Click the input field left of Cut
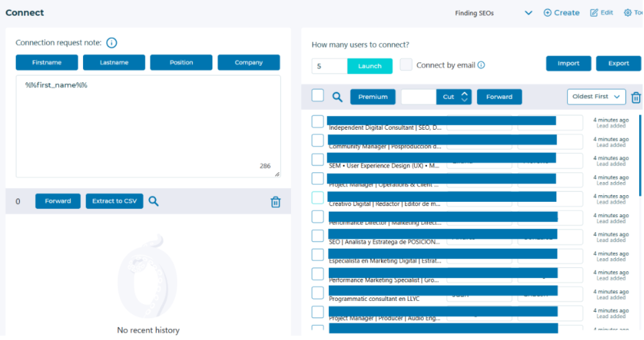 (419, 97)
